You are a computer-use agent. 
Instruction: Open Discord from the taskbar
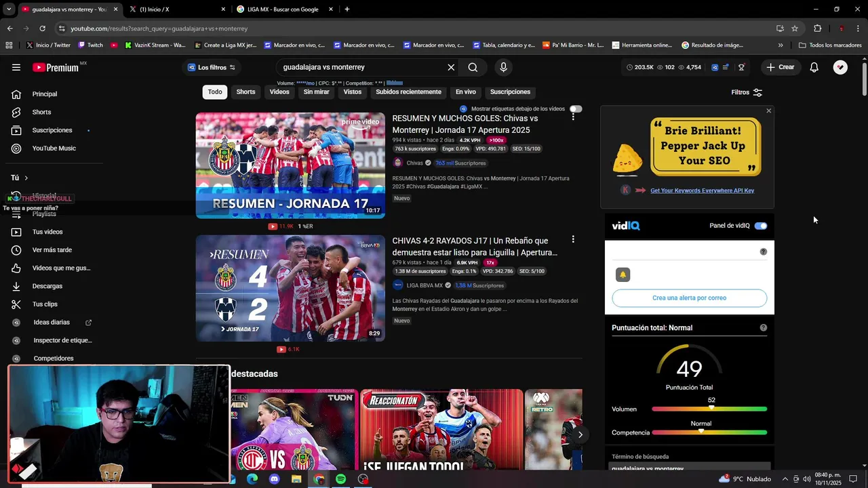pyautogui.click(x=274, y=479)
